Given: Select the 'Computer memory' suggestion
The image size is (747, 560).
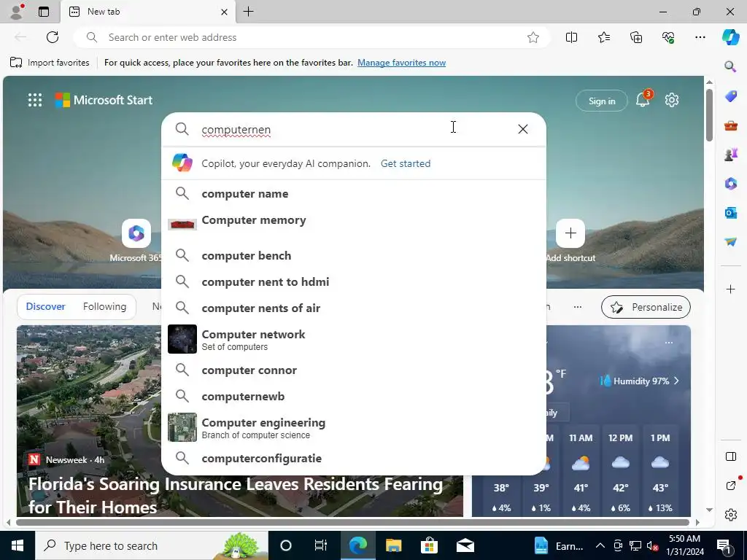Looking at the screenshot, I should pos(354,225).
